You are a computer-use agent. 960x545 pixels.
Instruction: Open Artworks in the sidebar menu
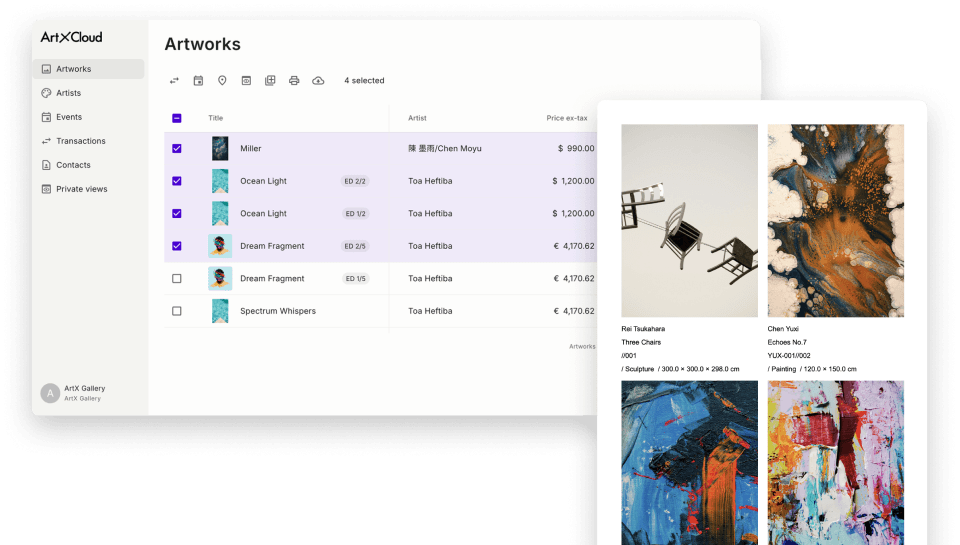click(89, 69)
